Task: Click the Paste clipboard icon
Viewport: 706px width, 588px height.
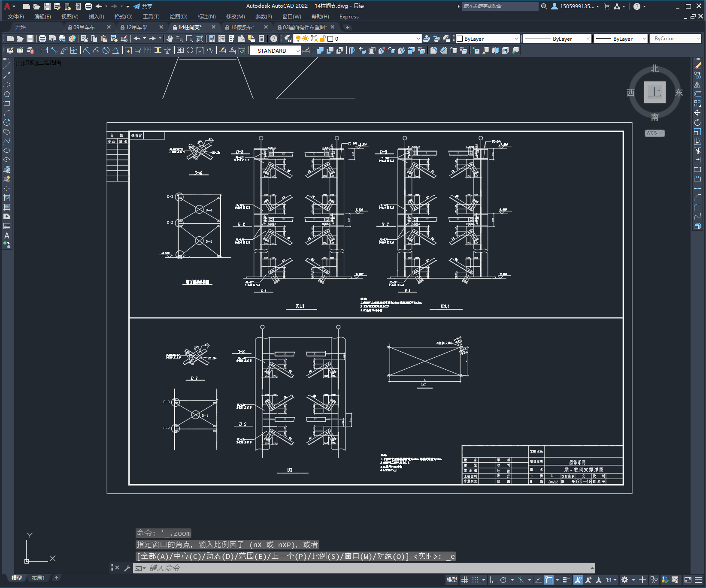Action: [104, 39]
